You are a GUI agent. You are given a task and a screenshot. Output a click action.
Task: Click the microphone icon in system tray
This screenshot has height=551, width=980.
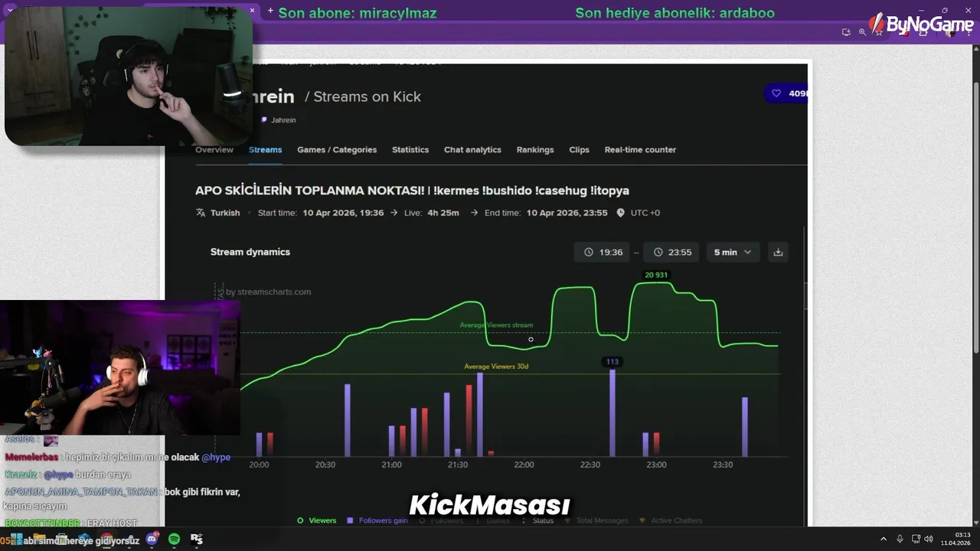pyautogui.click(x=900, y=539)
